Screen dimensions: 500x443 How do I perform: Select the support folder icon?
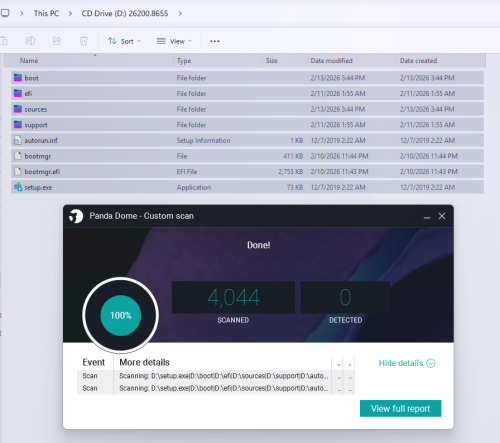click(18, 125)
